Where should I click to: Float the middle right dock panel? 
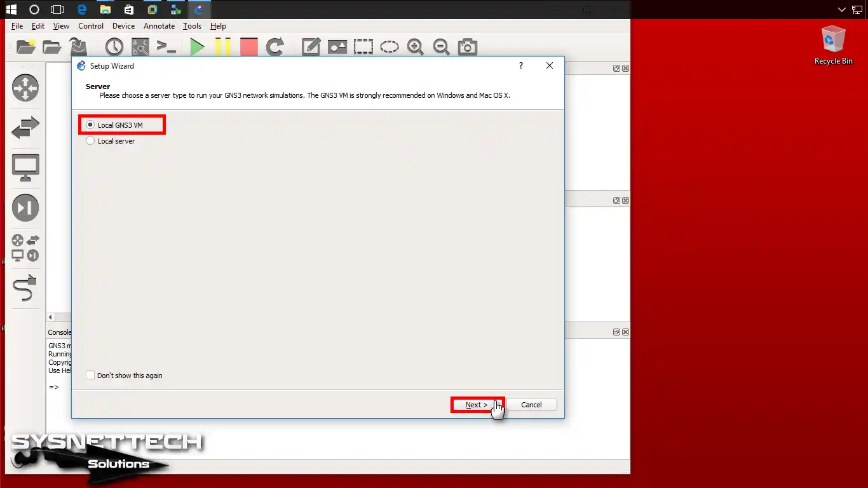pos(616,200)
